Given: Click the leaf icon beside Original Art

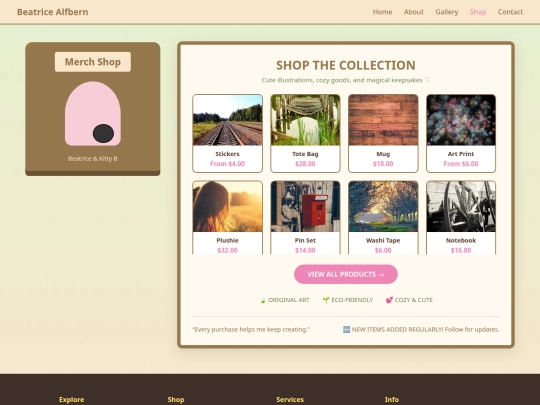Looking at the screenshot, I should pos(263,300).
